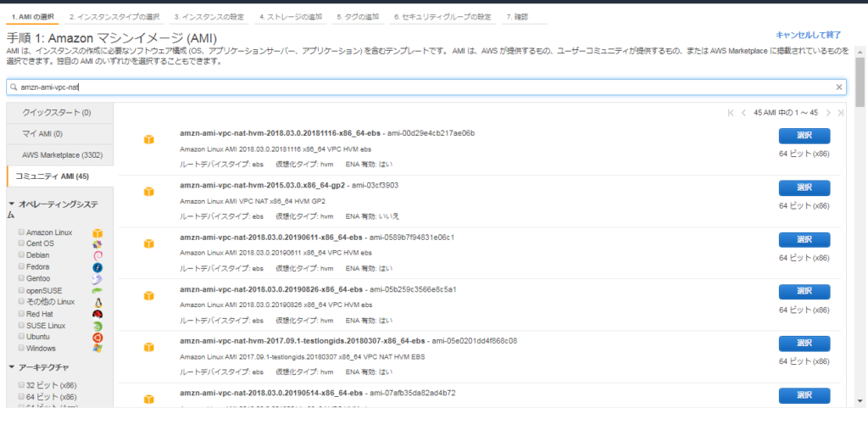Viewport: 868px width, 425px height.
Task: Open the クイックスタート (0) tab
Action: [x=60, y=113]
